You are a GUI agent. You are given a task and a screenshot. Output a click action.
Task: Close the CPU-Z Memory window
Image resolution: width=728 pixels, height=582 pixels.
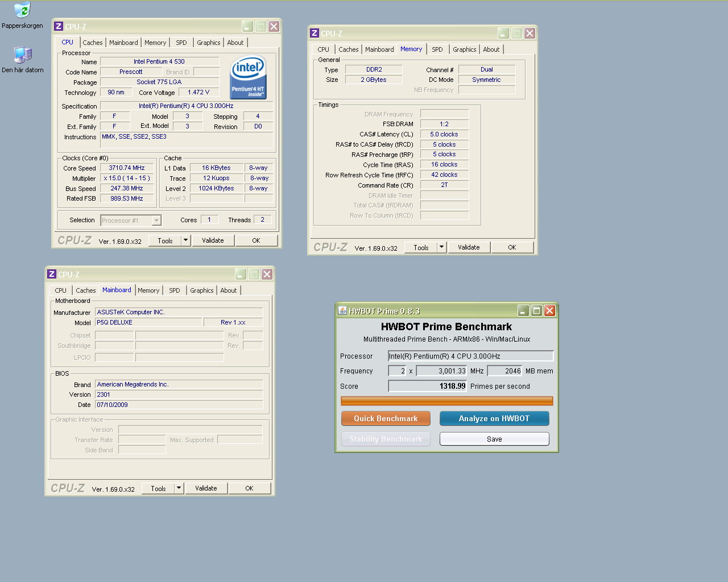530,33
